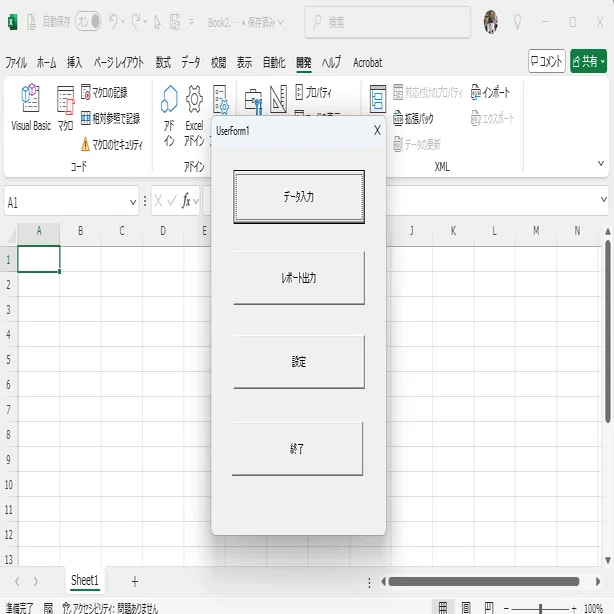Viewport: 614px width, 614px height.
Task: Click the pointer icon in the quick access toolbar
Action: (x=157, y=22)
